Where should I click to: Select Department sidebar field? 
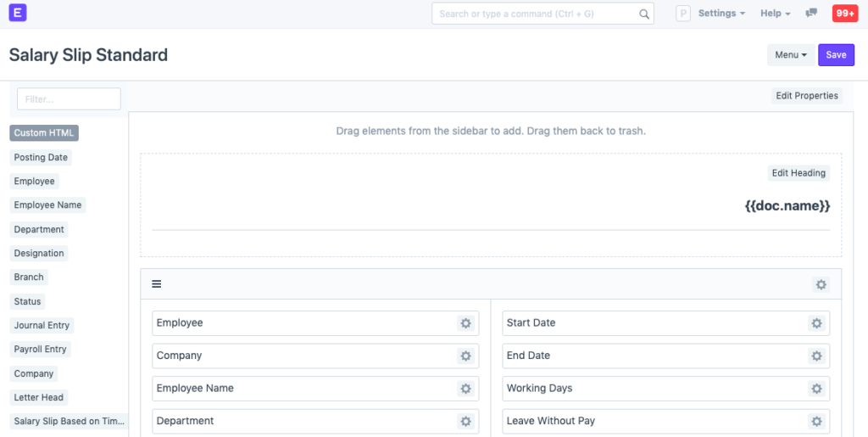coord(39,229)
